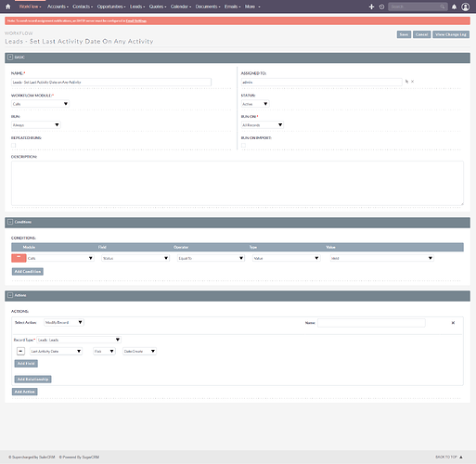Toggle the Repeated Runs checkbox
Image resolution: width=476 pixels, height=464 pixels.
click(14, 146)
